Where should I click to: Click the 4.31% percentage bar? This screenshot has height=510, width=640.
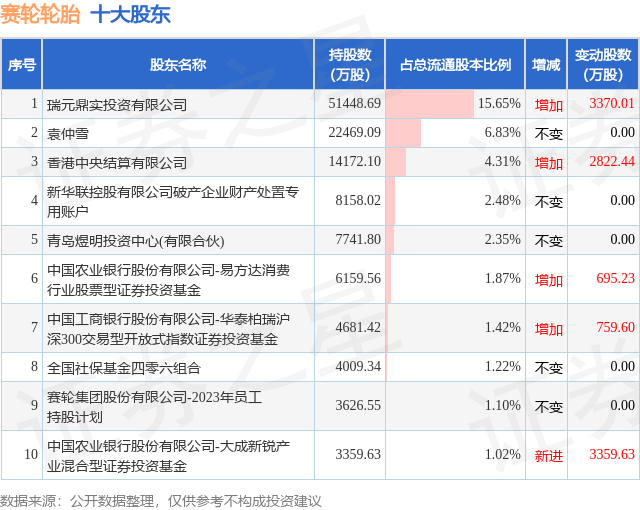[x=396, y=162]
